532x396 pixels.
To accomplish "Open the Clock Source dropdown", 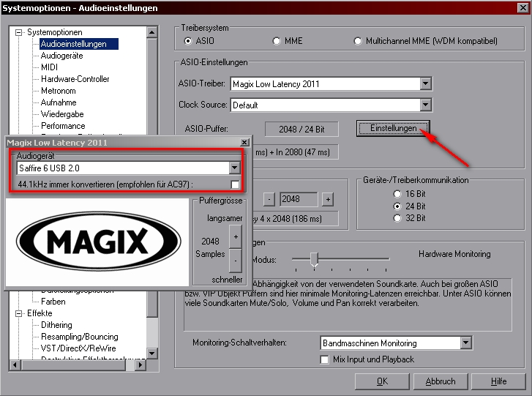I will coord(425,105).
